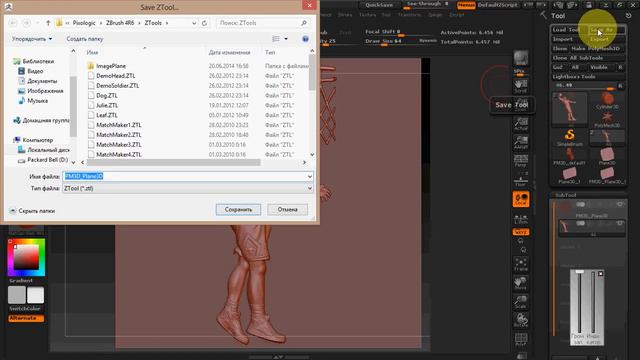Select the Scroll hand tool
The width and height of the screenshot is (640, 360).
pyautogui.click(x=520, y=86)
